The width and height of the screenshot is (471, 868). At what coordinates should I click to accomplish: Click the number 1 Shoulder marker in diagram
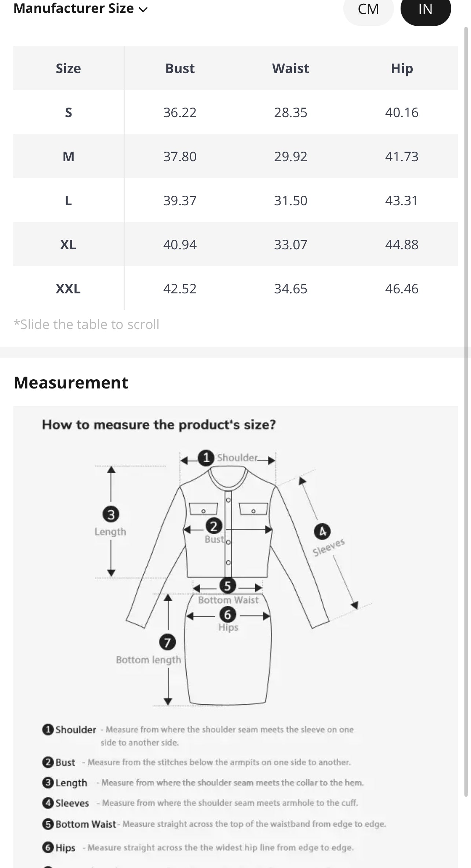206,458
